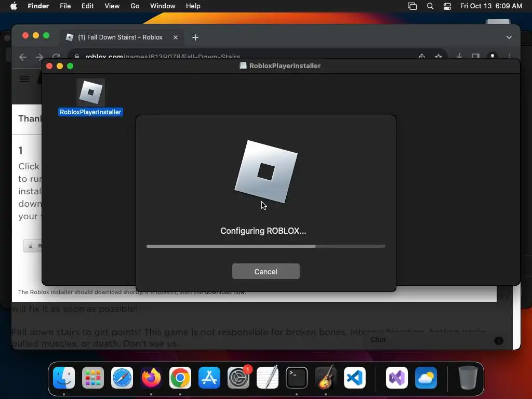Expand the Chrome tab search chevron

[509, 37]
